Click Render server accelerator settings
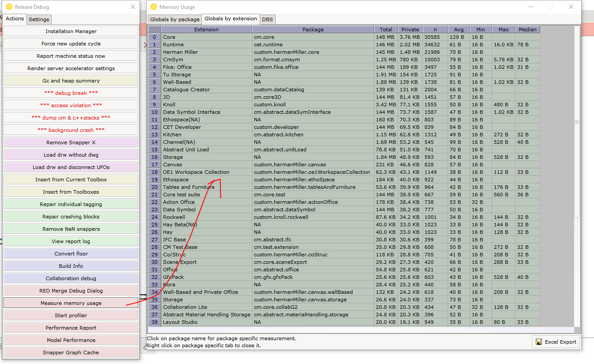The image size is (594, 364). point(71,68)
